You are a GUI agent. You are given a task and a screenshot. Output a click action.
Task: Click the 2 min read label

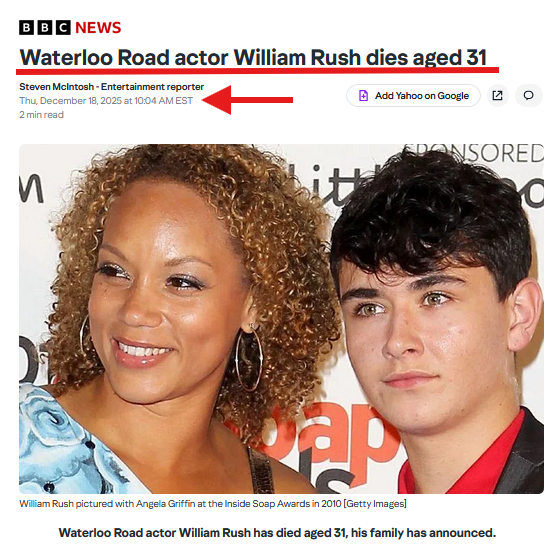pos(41,115)
